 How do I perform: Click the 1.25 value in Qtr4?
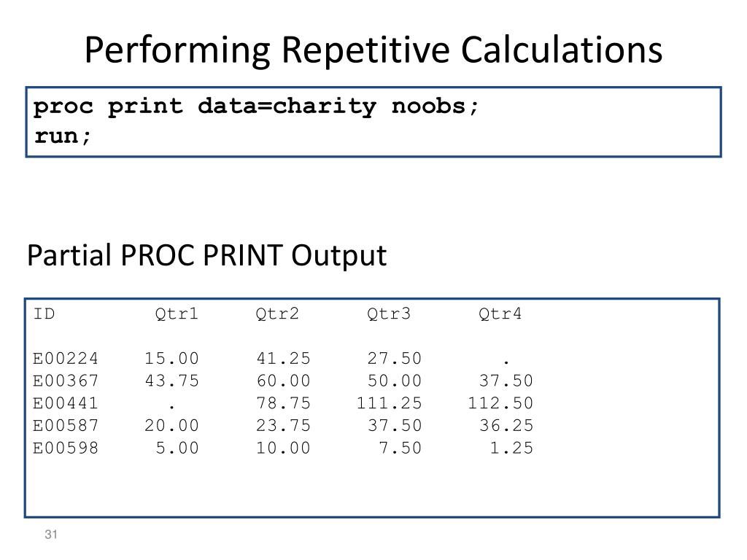pyautogui.click(x=511, y=448)
